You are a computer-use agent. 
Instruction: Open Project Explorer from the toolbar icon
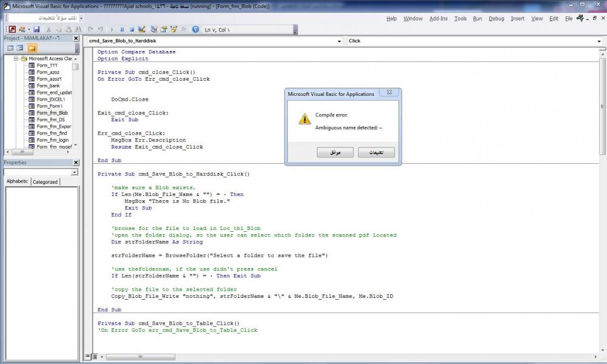(154, 29)
